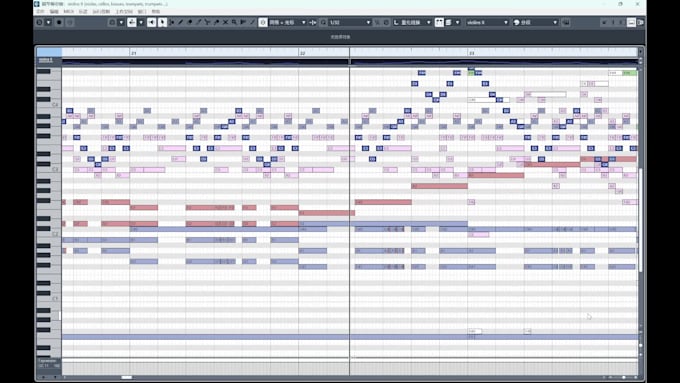Select the Draw pencil tool
This screenshot has height=383, width=680.
pos(181,22)
